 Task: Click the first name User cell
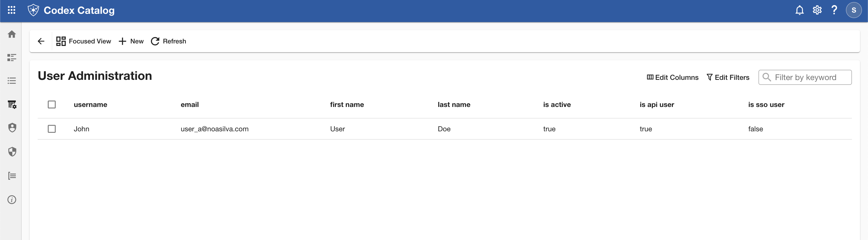pos(337,129)
